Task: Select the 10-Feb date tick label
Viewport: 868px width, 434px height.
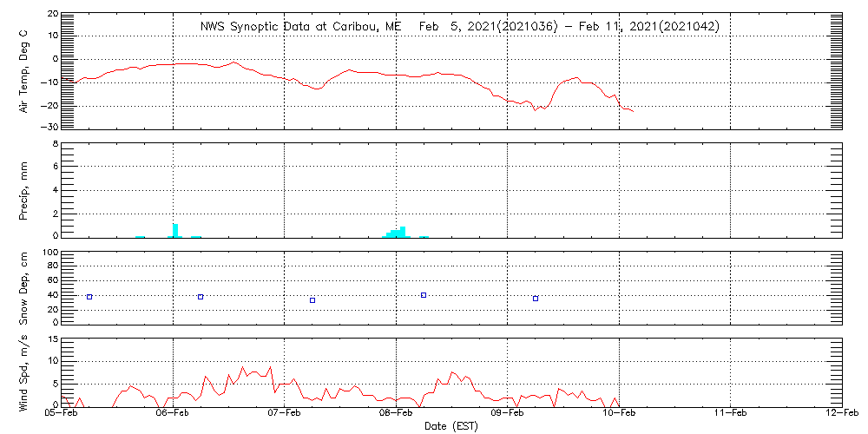Action: [619, 415]
